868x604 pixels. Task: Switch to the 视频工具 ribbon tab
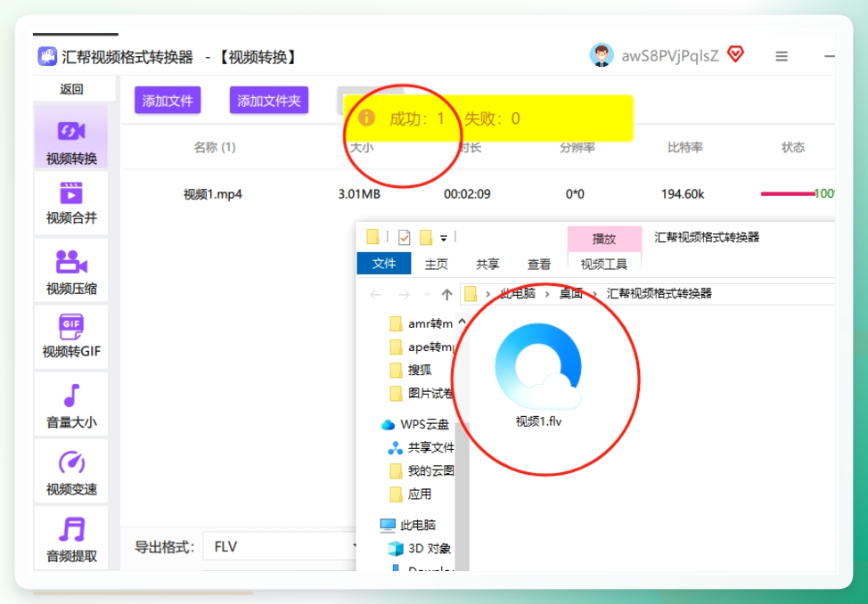[604, 264]
